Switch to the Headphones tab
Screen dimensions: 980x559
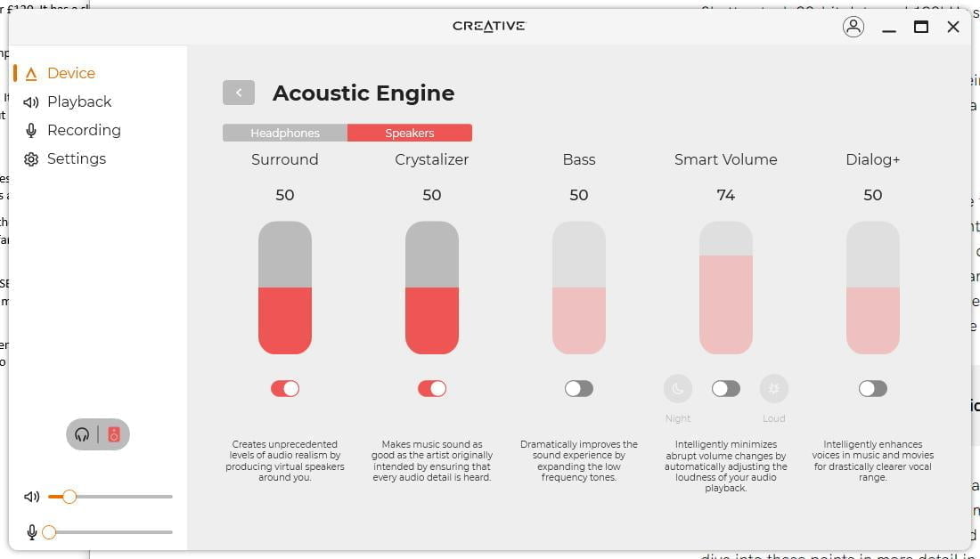[285, 133]
